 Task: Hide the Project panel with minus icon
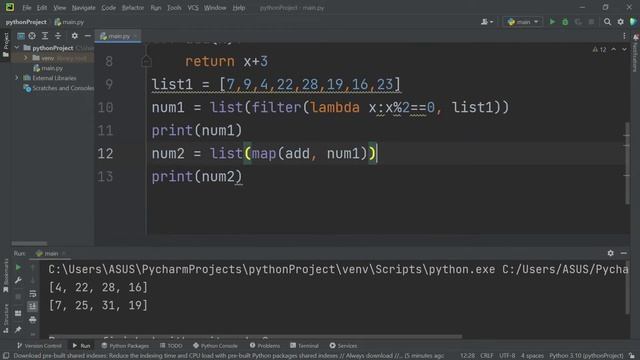tap(87, 36)
